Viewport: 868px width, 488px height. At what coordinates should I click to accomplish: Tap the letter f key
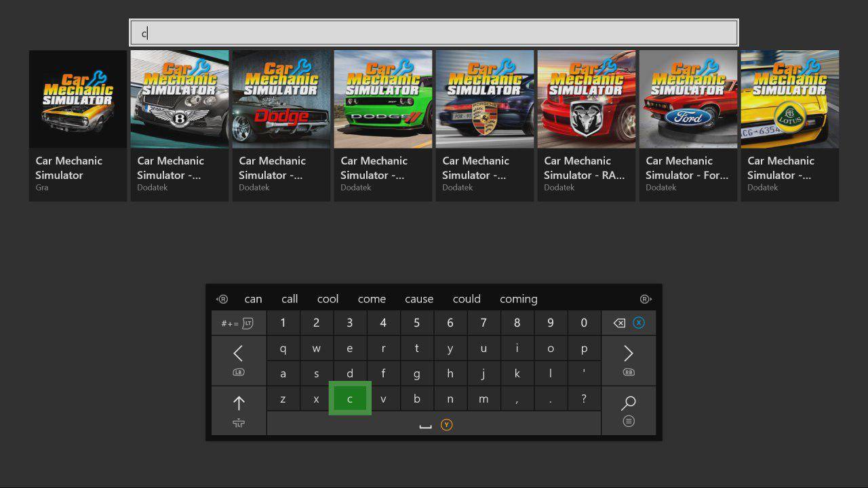click(x=383, y=373)
